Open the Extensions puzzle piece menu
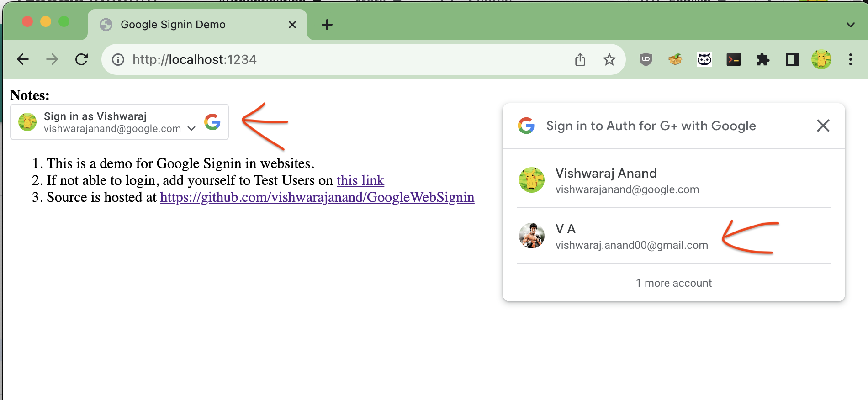Viewport: 868px width, 400px height. tap(763, 59)
